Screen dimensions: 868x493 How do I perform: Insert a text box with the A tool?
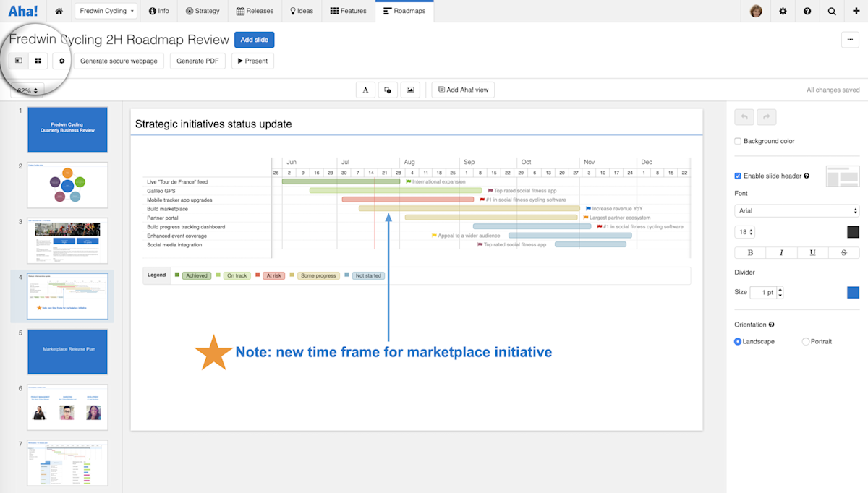click(x=365, y=90)
